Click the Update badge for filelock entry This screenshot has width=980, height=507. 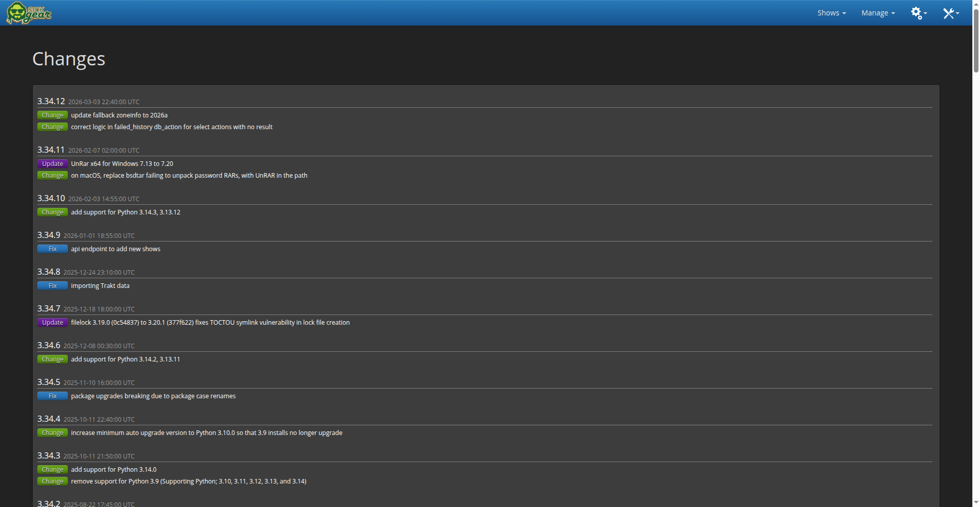pos(53,323)
